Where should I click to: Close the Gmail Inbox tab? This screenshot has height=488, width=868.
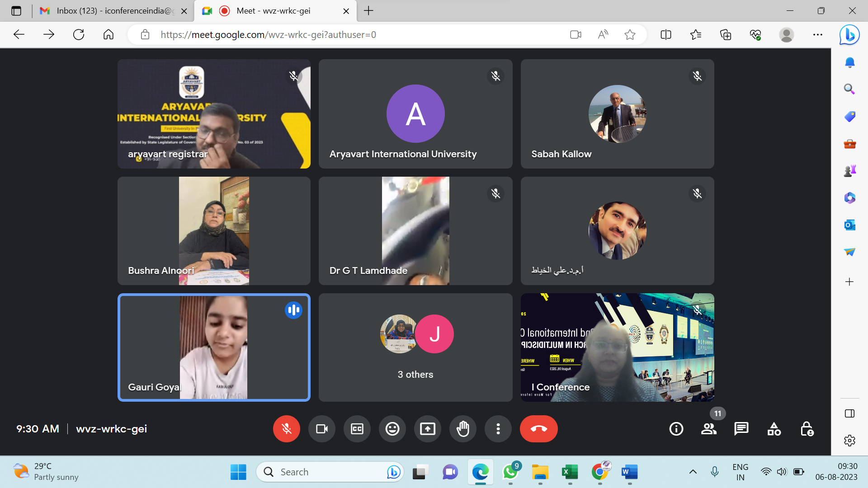[184, 11]
